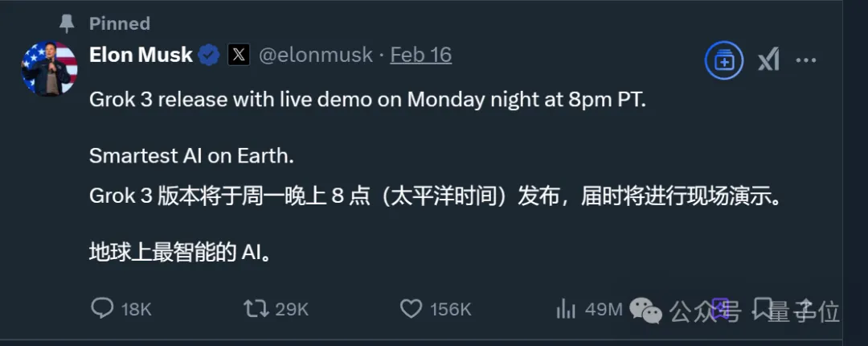This screenshot has height=346, width=868.
Task: Like the Grok 3 tweet with the heart
Action: tap(411, 307)
